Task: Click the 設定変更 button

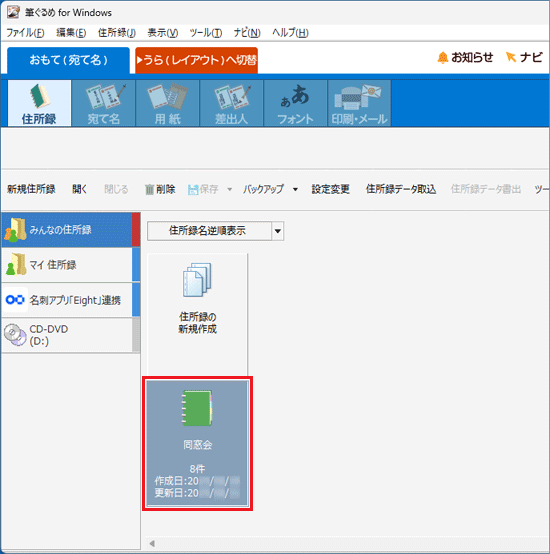Action: coord(330,189)
